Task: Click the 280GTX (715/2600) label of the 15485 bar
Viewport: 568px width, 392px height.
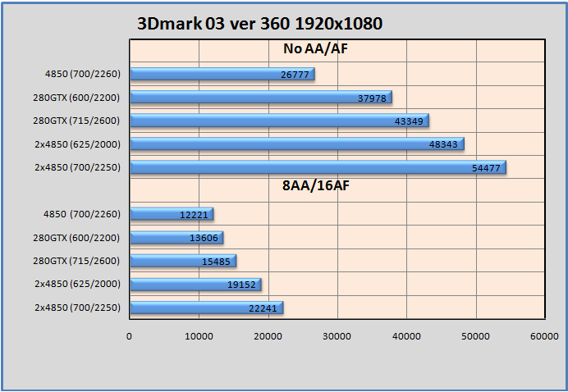Action: tap(76, 261)
